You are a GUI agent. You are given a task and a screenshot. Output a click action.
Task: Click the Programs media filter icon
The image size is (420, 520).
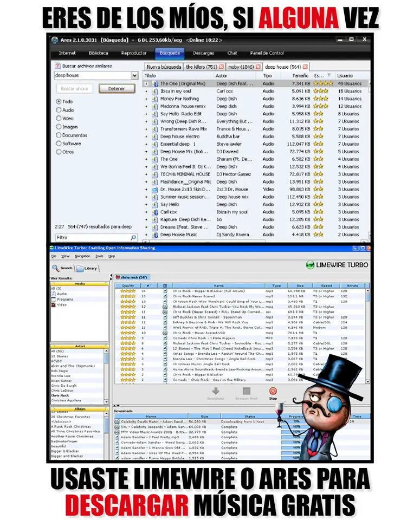point(53,299)
